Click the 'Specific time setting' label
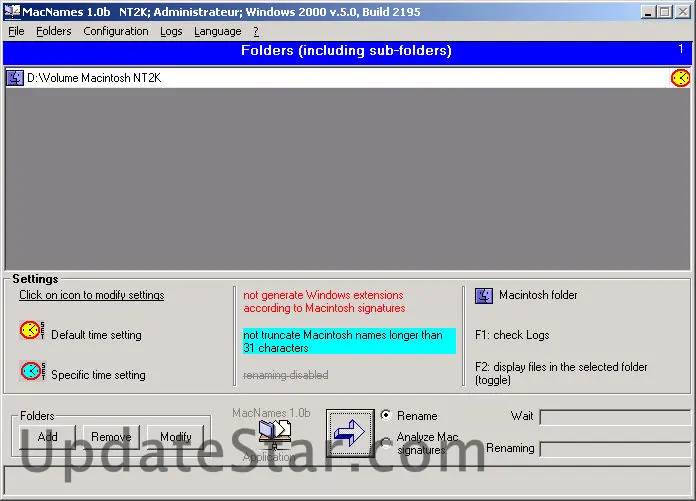The height and width of the screenshot is (501, 696). (98, 375)
